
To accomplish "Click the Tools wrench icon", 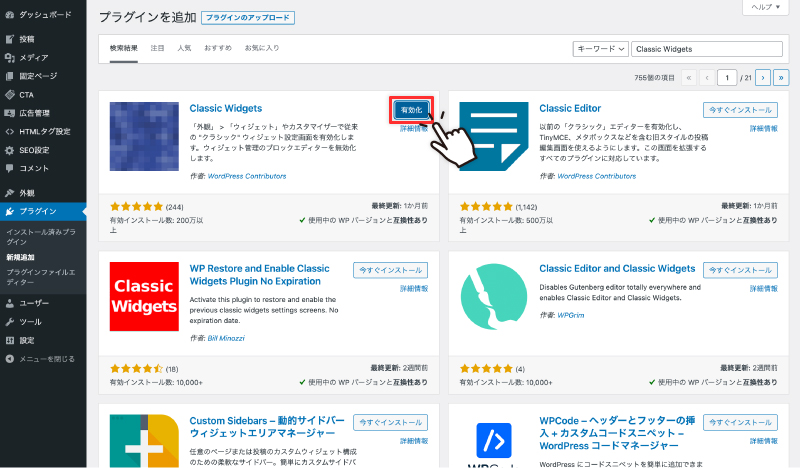I will 9,322.
